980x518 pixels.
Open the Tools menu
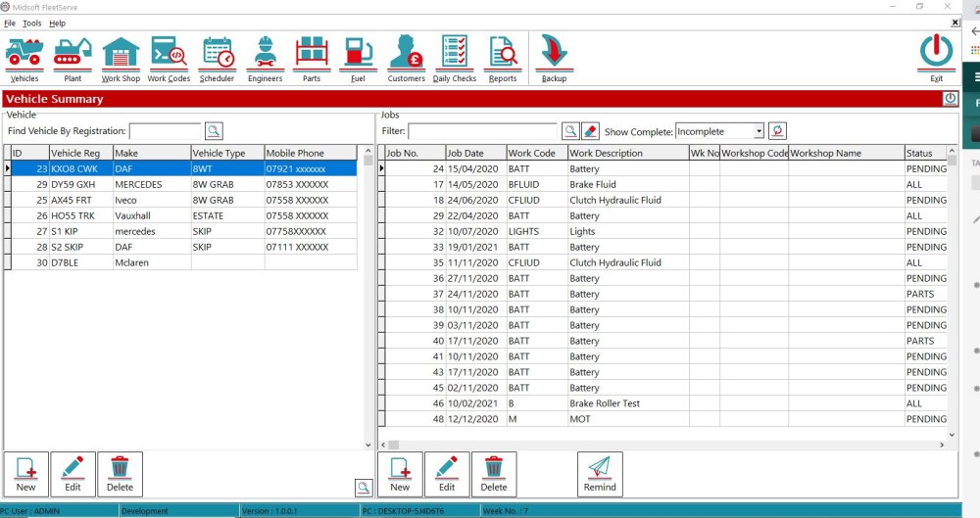point(32,23)
